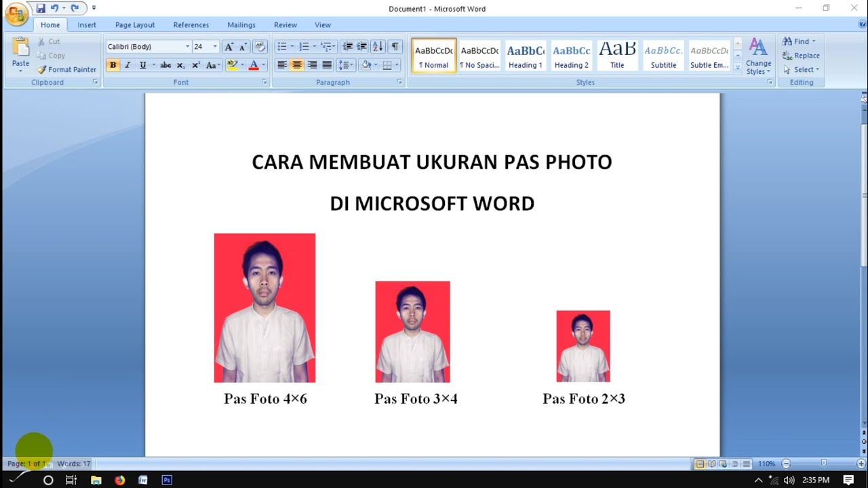Grow the font size

coord(229,47)
